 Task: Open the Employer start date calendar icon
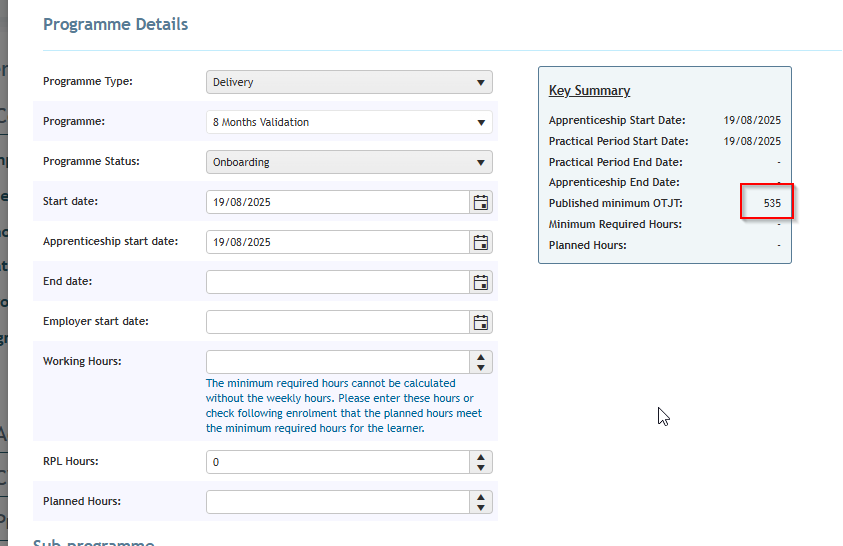[x=481, y=322]
